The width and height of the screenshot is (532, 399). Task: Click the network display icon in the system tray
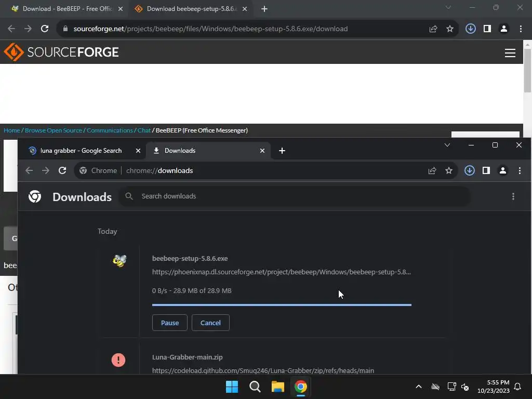tap(451, 387)
